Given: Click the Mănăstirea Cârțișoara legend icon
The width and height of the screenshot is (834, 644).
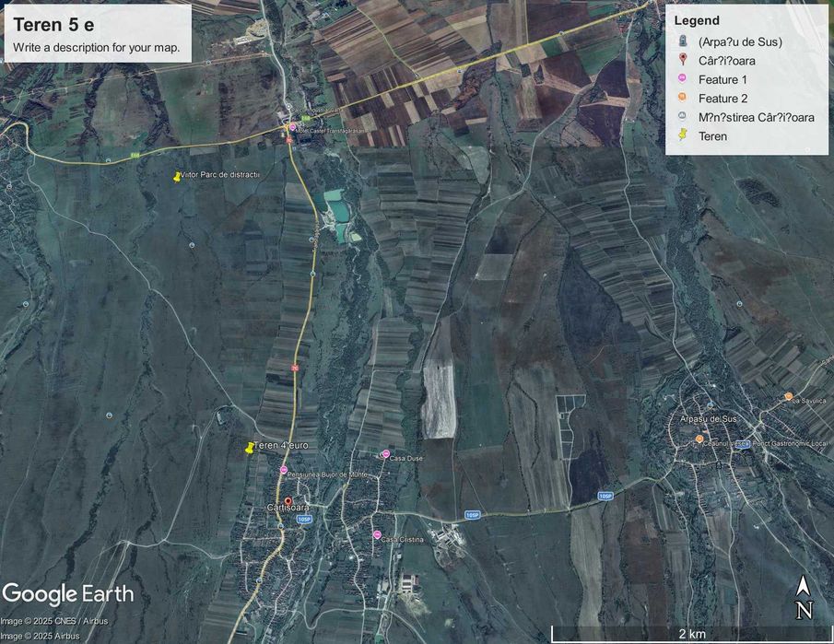Looking at the screenshot, I should [x=683, y=116].
